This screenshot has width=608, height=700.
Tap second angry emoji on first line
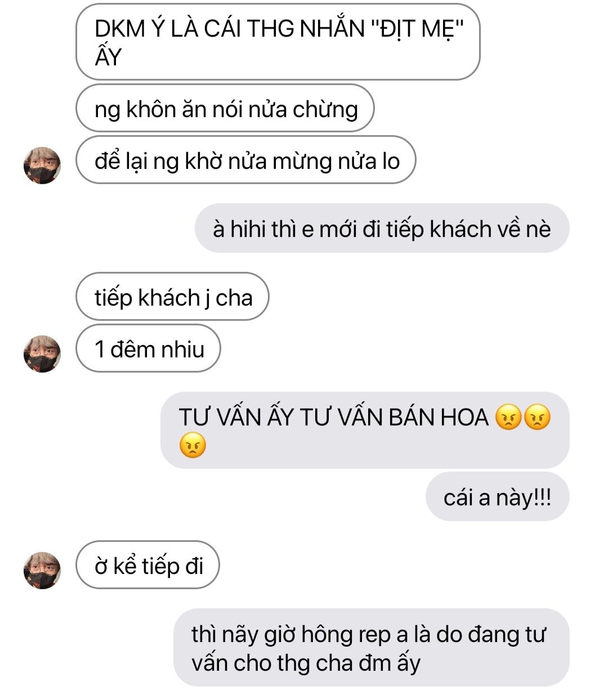pos(537,418)
